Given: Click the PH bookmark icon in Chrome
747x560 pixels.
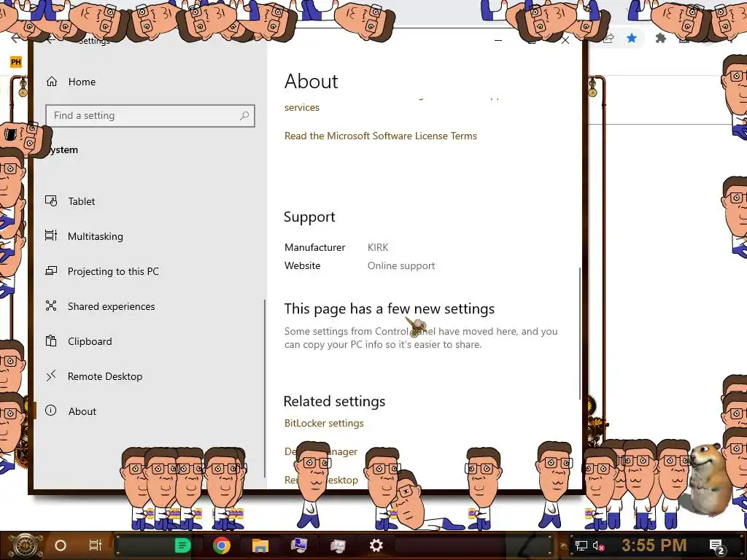Looking at the screenshot, I should click(16, 62).
